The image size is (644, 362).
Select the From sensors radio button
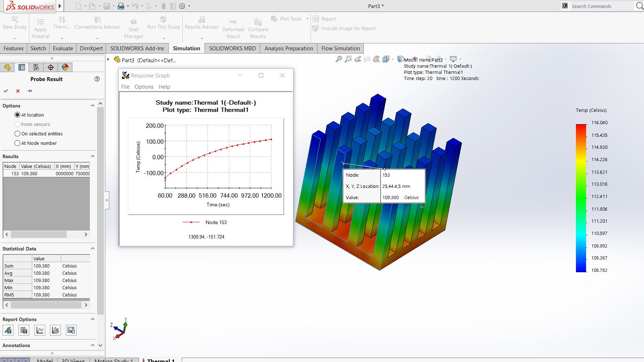(17, 124)
